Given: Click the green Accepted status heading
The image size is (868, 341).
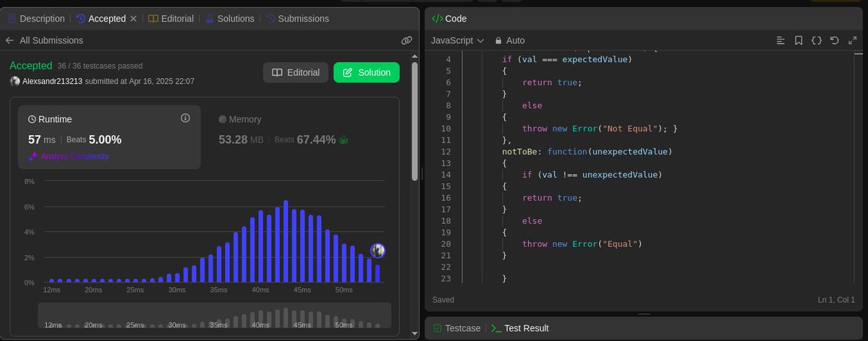Looking at the screenshot, I should click(31, 66).
